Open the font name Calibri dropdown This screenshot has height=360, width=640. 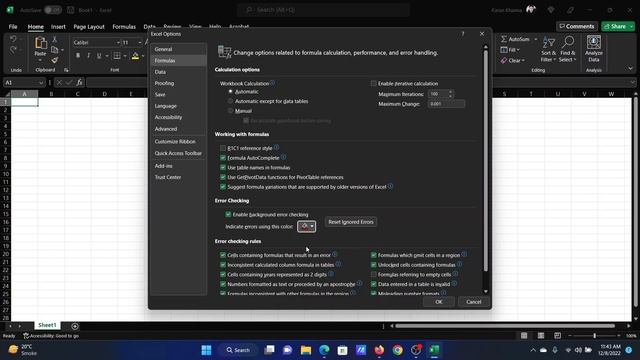pos(118,42)
